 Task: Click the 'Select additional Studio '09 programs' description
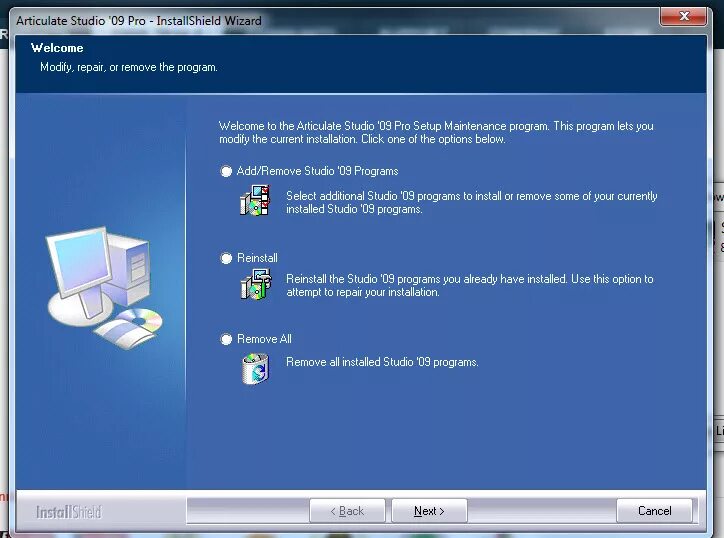tap(471, 202)
